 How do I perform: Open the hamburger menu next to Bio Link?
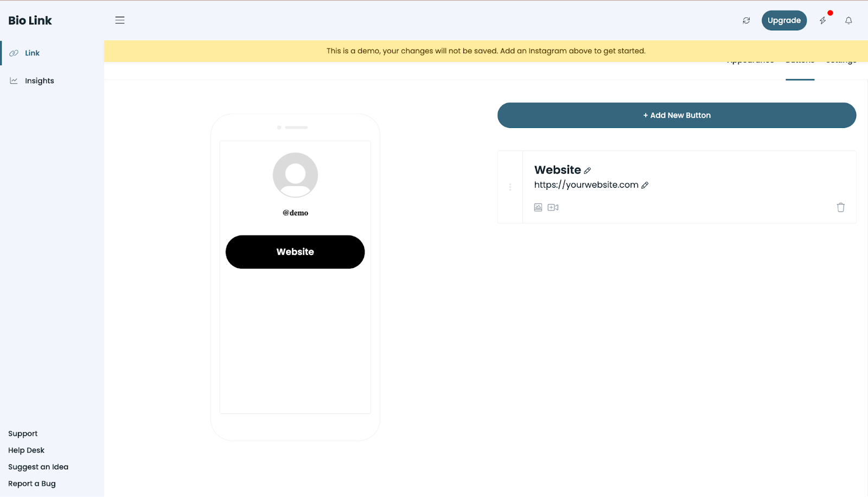coord(120,21)
